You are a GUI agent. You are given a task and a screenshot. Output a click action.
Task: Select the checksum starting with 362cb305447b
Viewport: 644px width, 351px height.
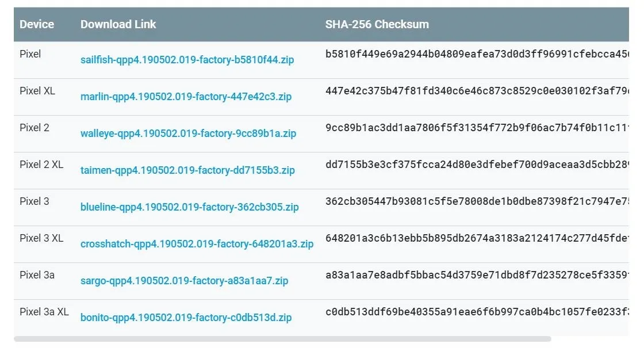[x=477, y=201]
